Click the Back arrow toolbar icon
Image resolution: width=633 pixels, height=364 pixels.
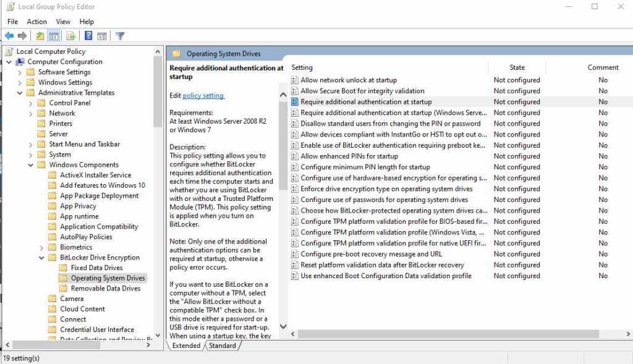[9, 36]
